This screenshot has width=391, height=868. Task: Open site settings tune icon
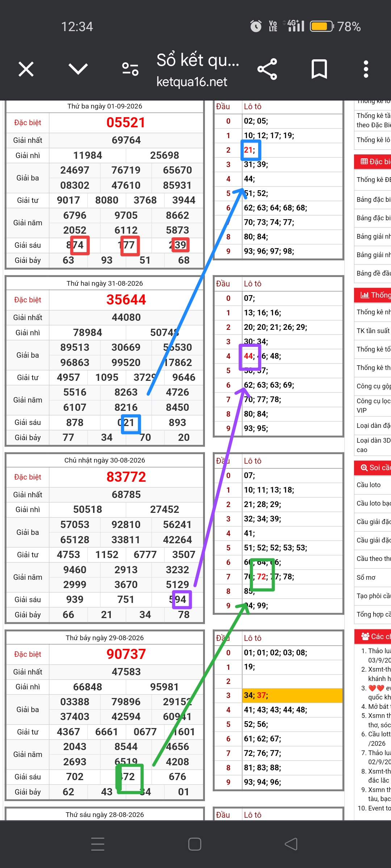pyautogui.click(x=130, y=69)
